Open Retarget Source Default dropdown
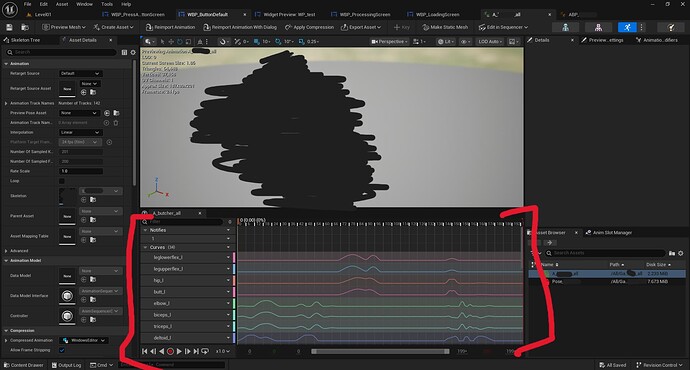 pos(81,73)
